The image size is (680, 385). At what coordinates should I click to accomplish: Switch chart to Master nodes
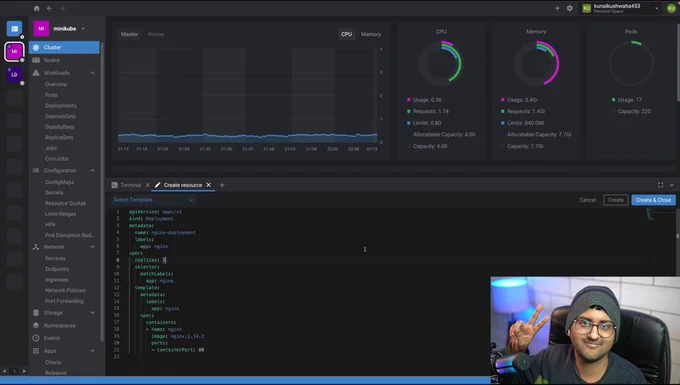point(129,34)
